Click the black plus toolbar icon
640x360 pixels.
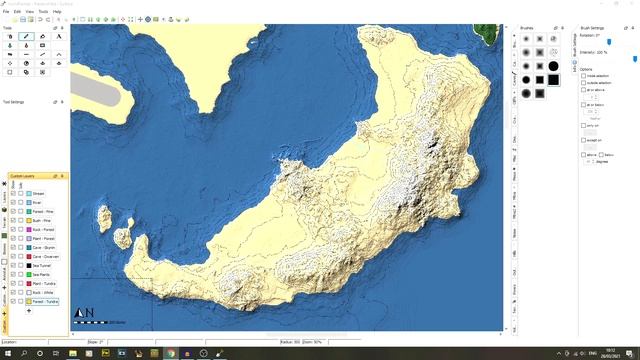[x=140, y=20]
